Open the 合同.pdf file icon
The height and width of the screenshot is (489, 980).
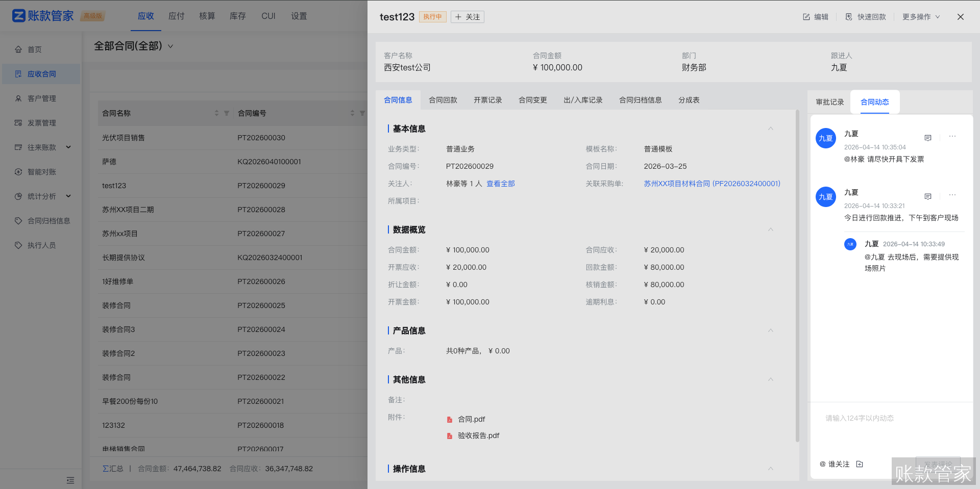click(x=450, y=420)
